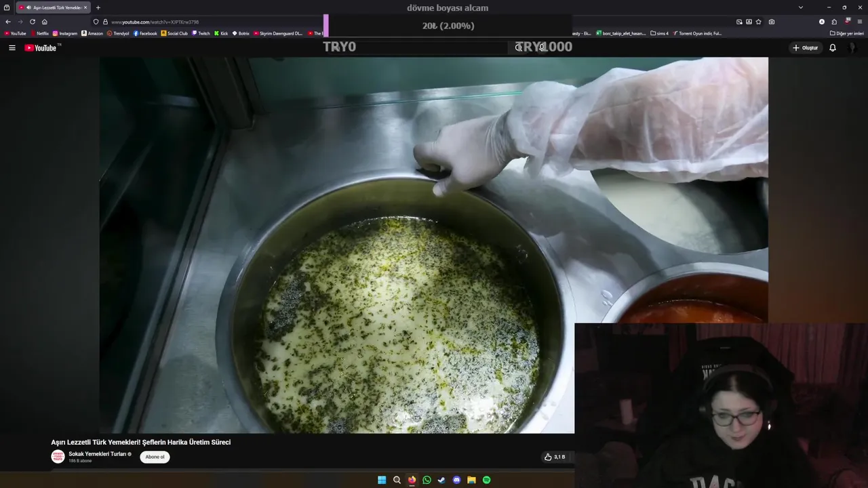Open the Twitch bookmark
The height and width of the screenshot is (488, 868).
(201, 33)
